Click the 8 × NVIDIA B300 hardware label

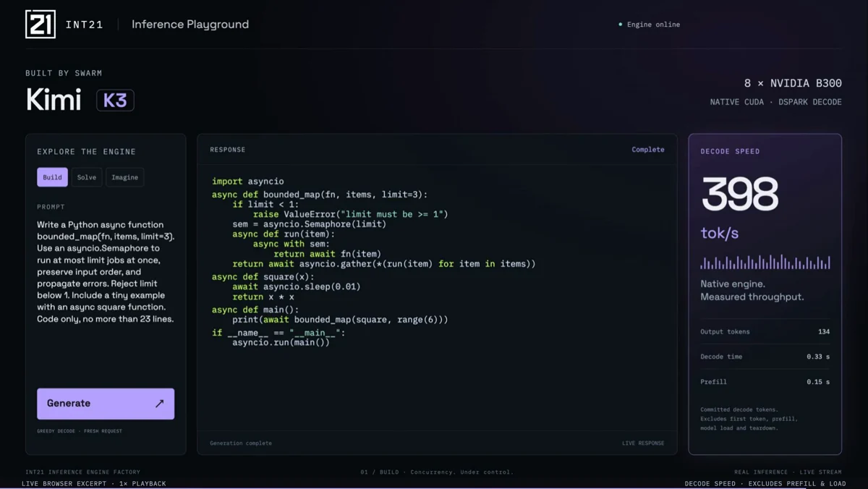pos(793,84)
